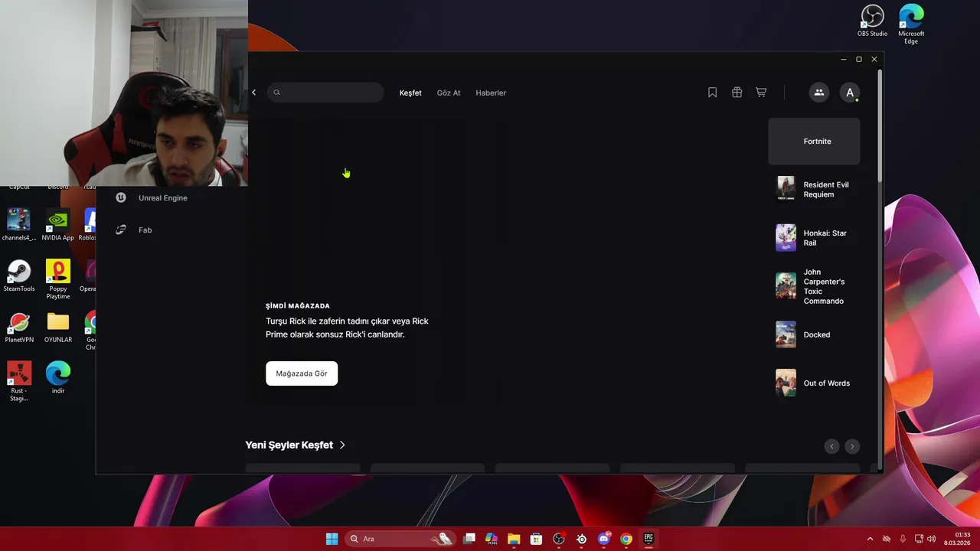Open the clock and date panel

pyautogui.click(x=958, y=539)
